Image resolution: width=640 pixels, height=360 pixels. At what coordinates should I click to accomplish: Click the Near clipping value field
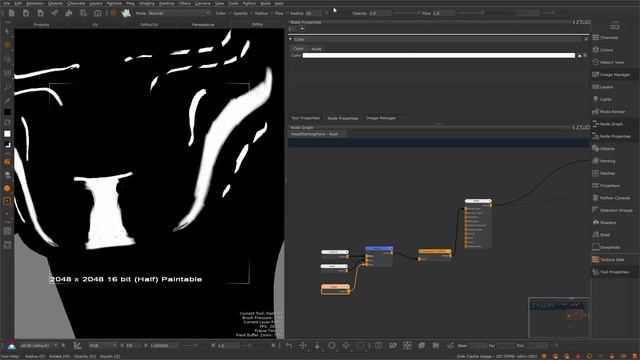point(478,346)
